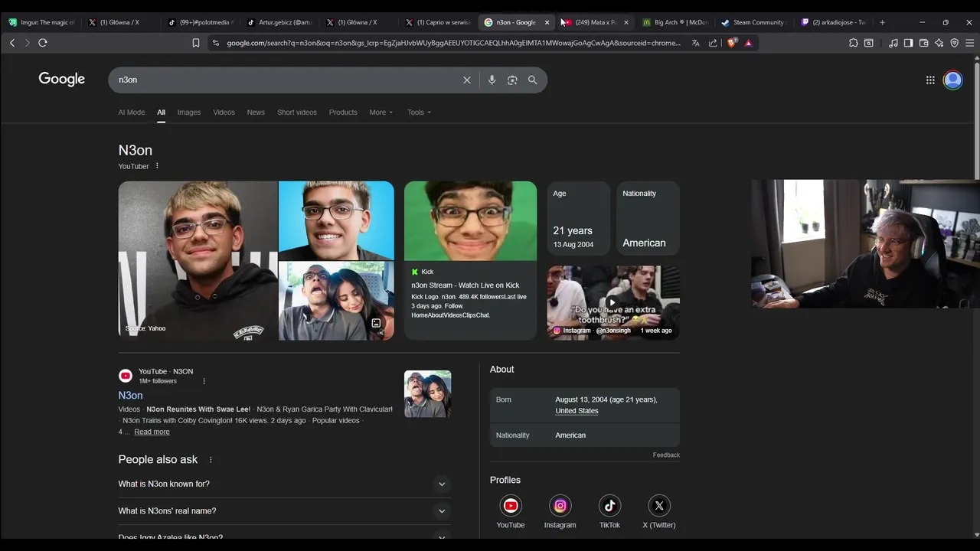
Task: Open N3on's TikTok profile icon
Action: (x=609, y=506)
